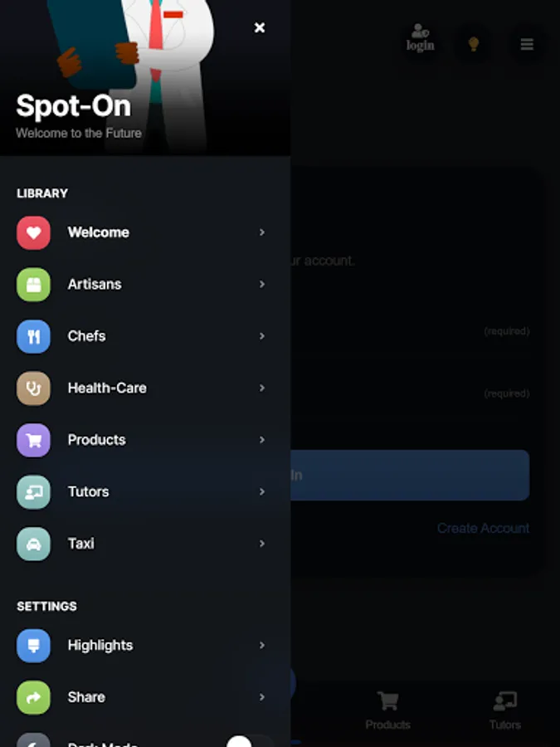
Task: Click the Health-Care stethoscope icon
Action: point(33,388)
